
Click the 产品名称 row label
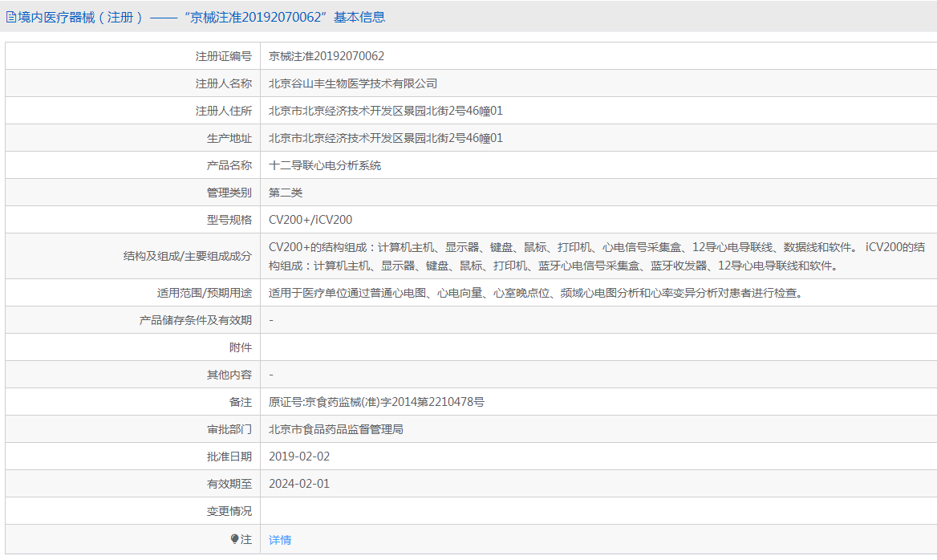click(x=229, y=165)
